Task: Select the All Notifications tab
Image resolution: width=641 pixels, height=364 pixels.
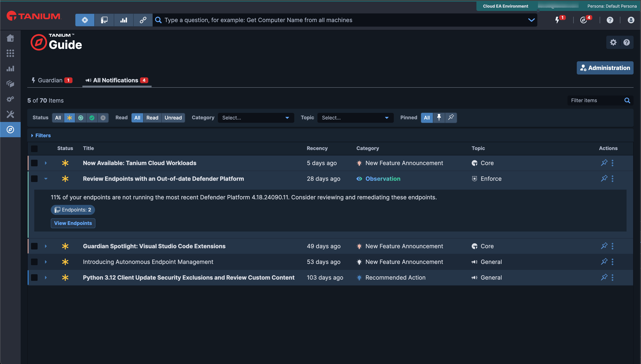Action: click(117, 80)
